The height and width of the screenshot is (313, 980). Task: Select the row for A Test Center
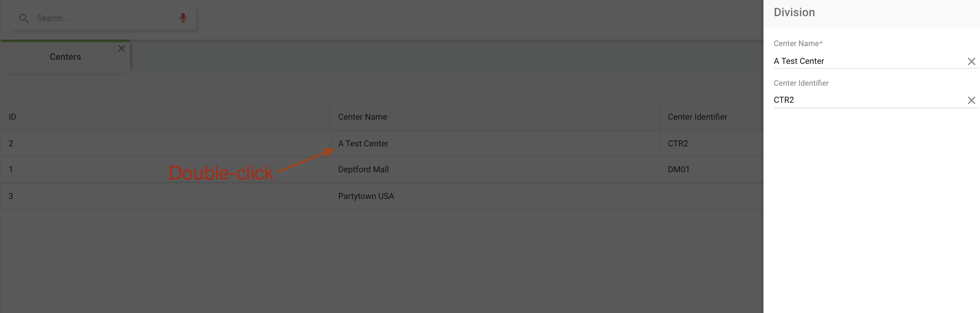pyautogui.click(x=363, y=143)
